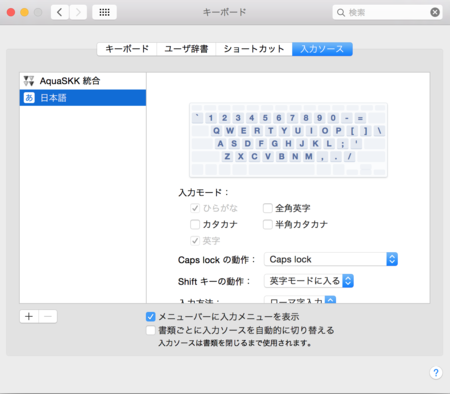
Task: Click the Q key on keyboard preview
Action: (x=216, y=131)
